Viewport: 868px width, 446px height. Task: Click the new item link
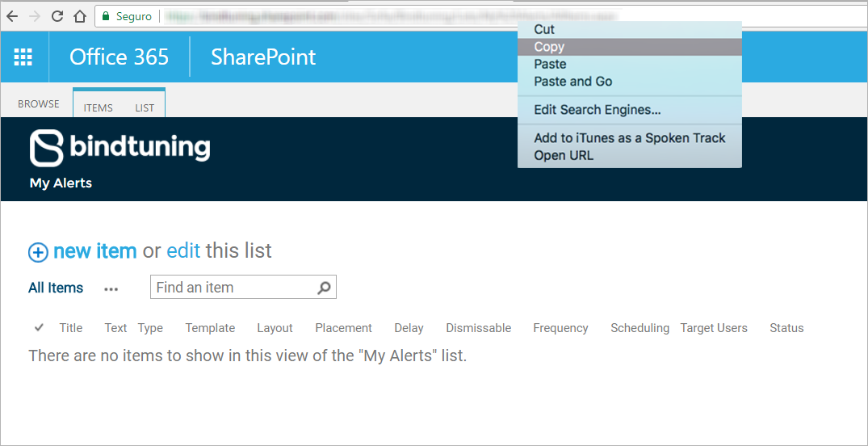(x=94, y=251)
